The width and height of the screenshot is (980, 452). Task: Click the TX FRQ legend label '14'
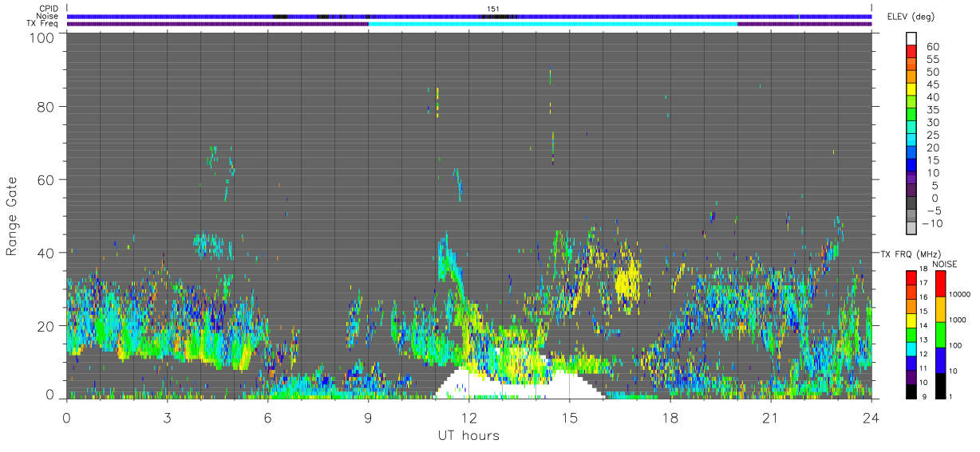click(924, 325)
